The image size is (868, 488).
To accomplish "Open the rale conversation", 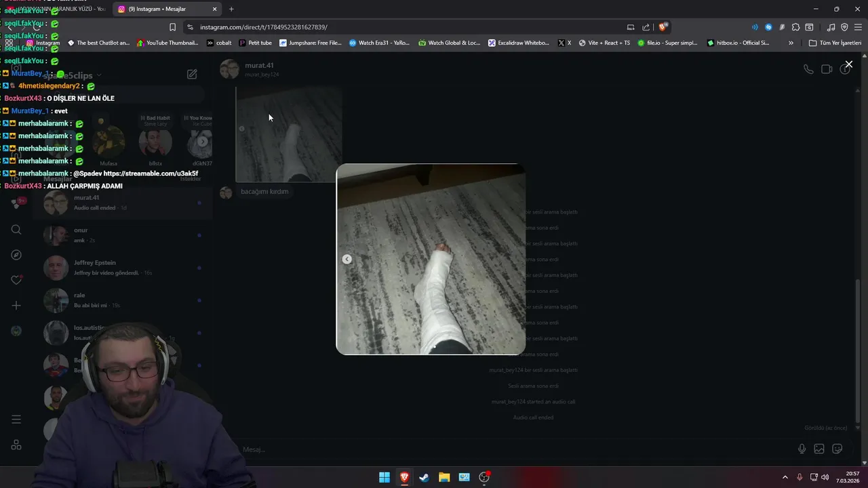I will (x=122, y=300).
